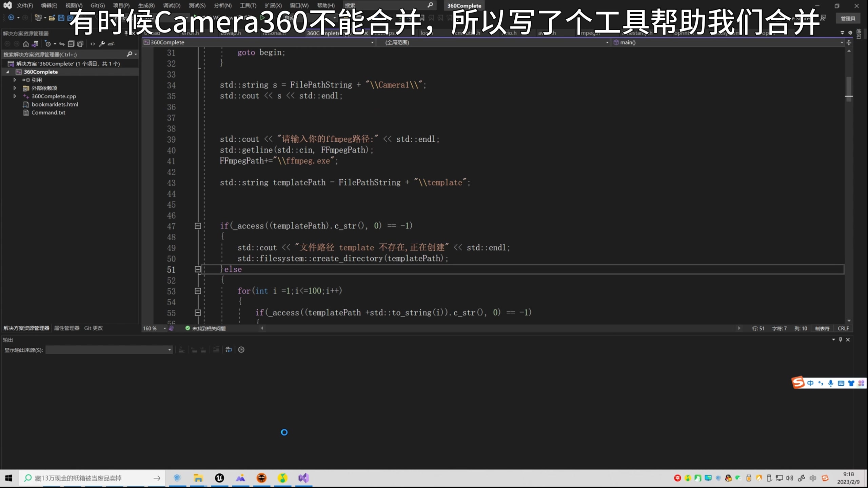Open the 360Complete project scope dropdown
Image resolution: width=868 pixels, height=488 pixels.
(259, 42)
